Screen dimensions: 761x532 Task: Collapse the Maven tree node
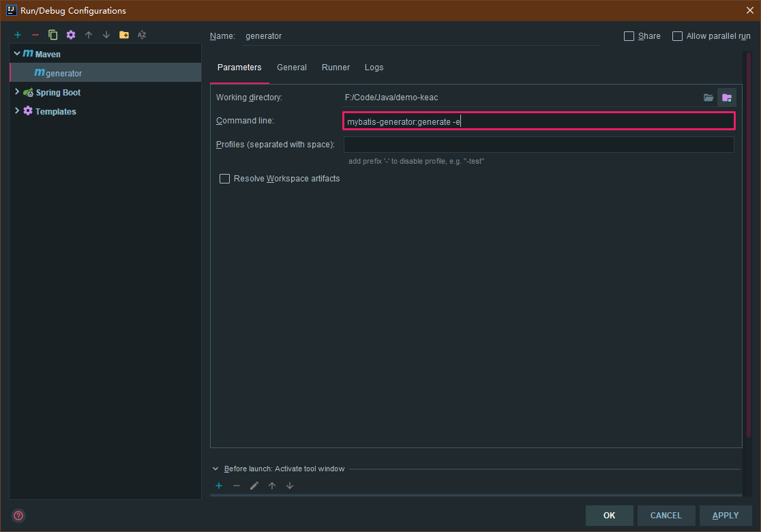tap(17, 53)
